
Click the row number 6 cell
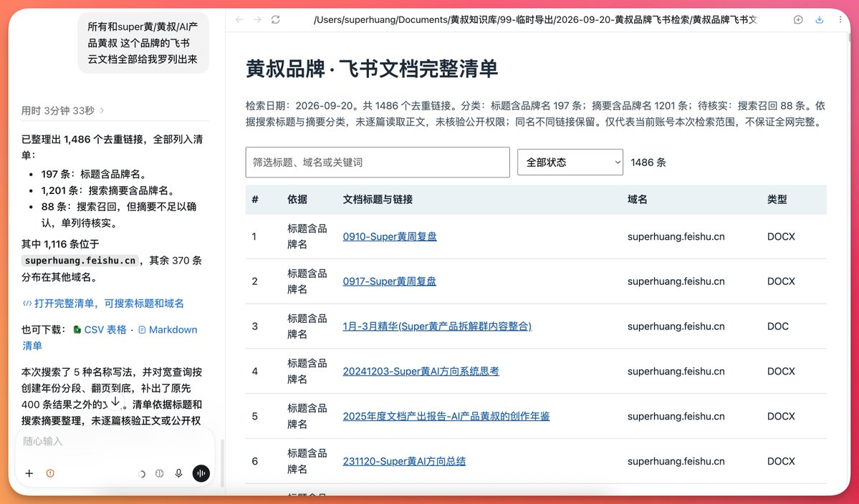click(254, 461)
